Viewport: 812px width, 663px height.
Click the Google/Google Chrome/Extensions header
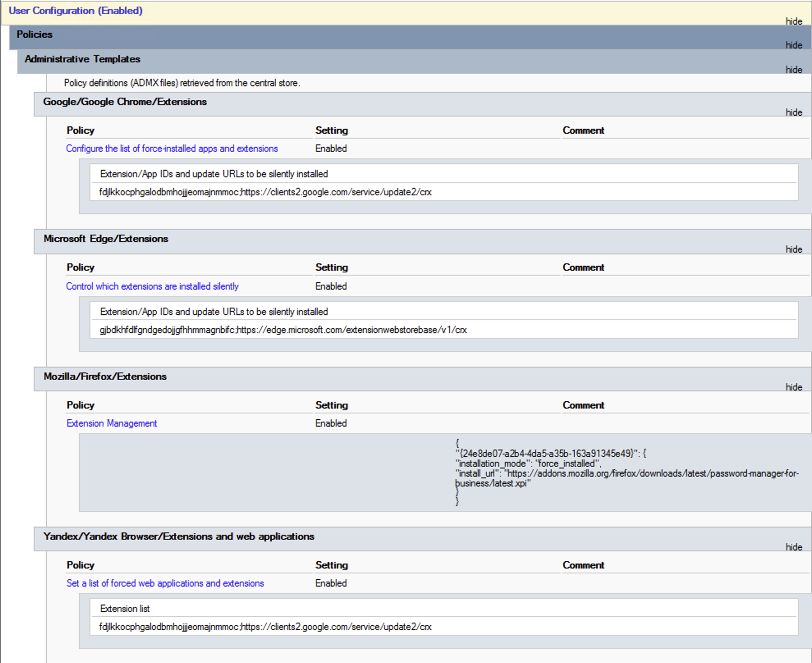[422, 105]
